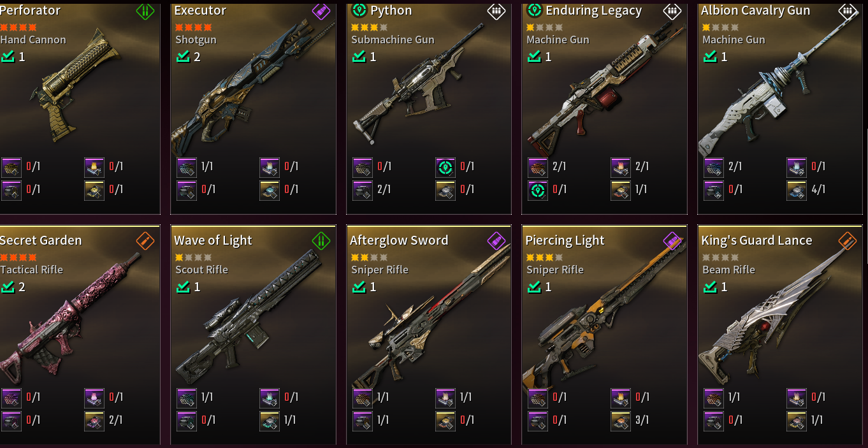This screenshot has width=868, height=448.
Task: Click the green owned checkmark on Secret Garden
Action: [8, 287]
